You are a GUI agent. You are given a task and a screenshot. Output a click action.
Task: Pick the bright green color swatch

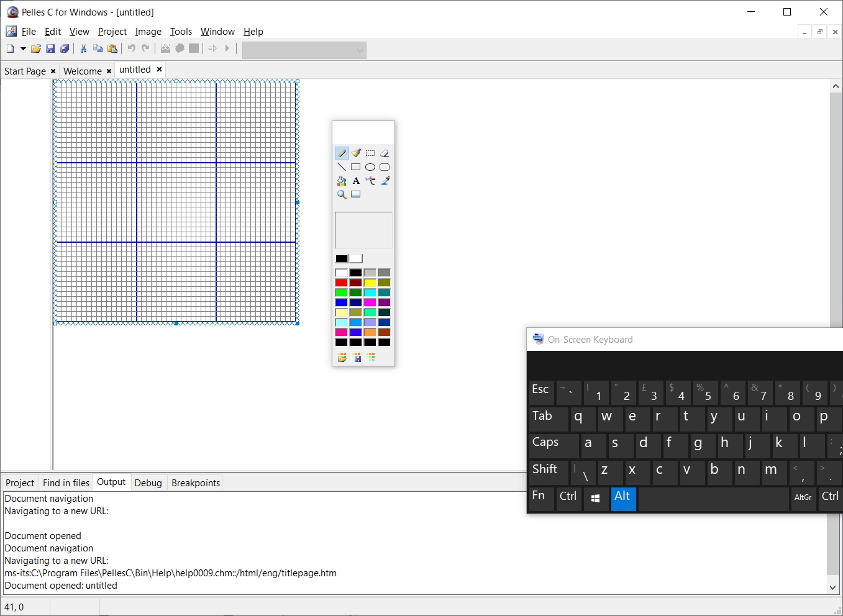coord(342,292)
